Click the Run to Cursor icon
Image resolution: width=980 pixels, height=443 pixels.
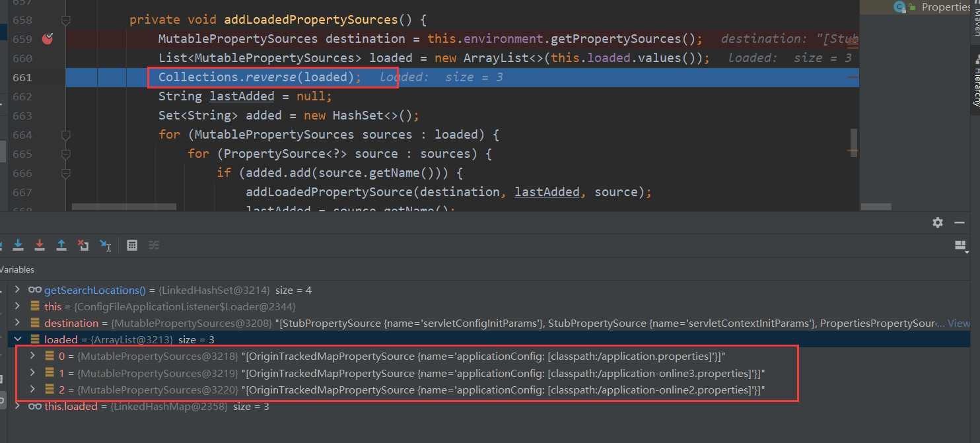pyautogui.click(x=105, y=245)
